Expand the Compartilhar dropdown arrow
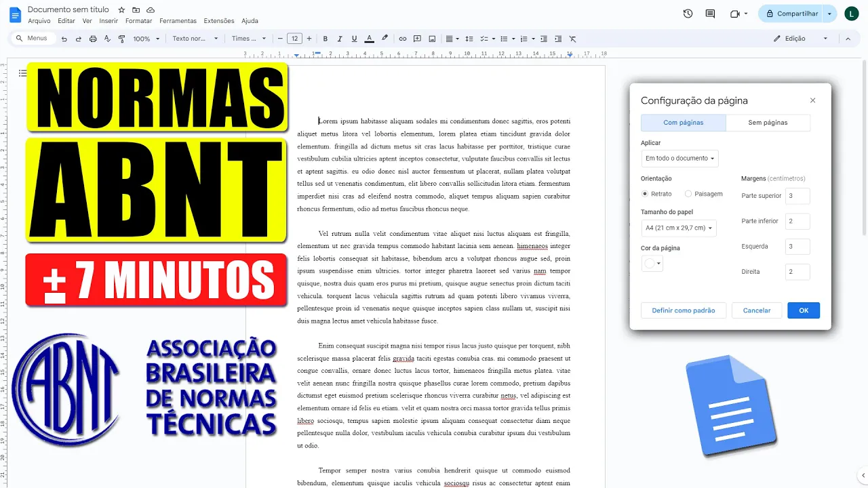This screenshot has height=488, width=868. click(829, 14)
